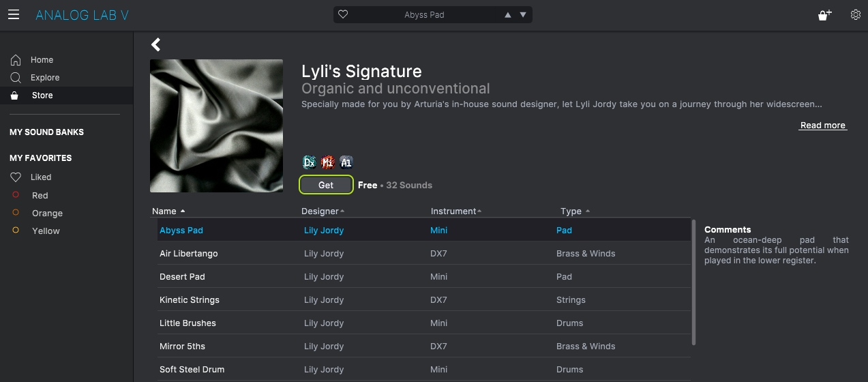The height and width of the screenshot is (382, 868).
Task: Click the Store bag icon in sidebar
Action: tap(15, 95)
